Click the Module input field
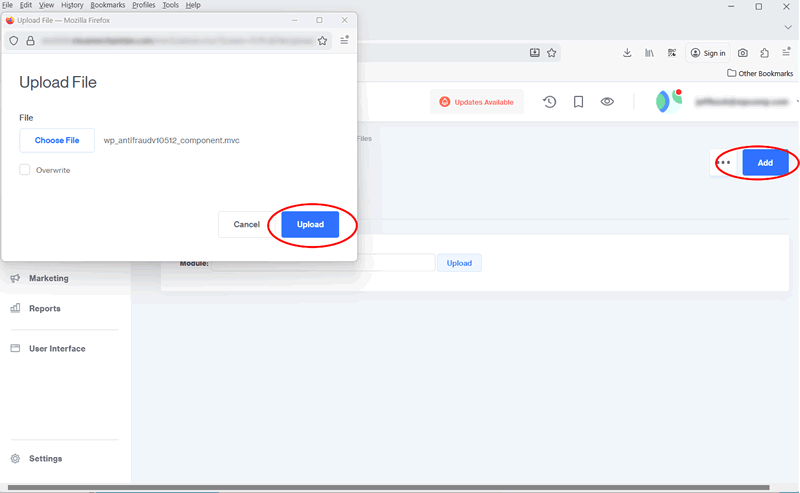The image size is (800, 493). pyautogui.click(x=323, y=263)
